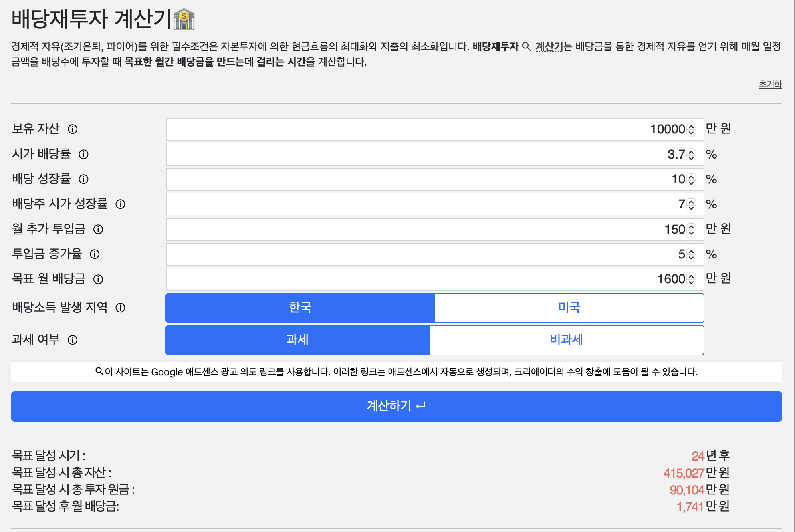Click the 초기화 reset link
Image resolution: width=795 pixels, height=532 pixels.
pyautogui.click(x=770, y=84)
